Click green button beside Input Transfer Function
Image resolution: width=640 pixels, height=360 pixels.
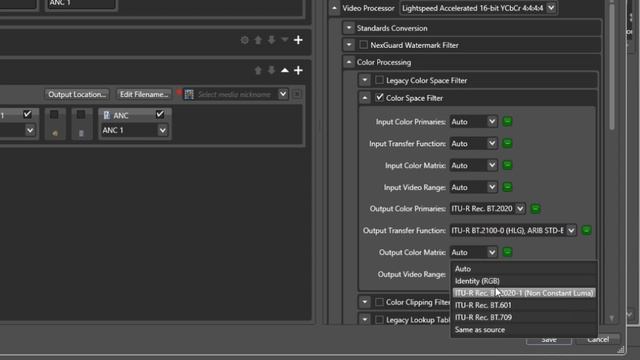(x=507, y=143)
